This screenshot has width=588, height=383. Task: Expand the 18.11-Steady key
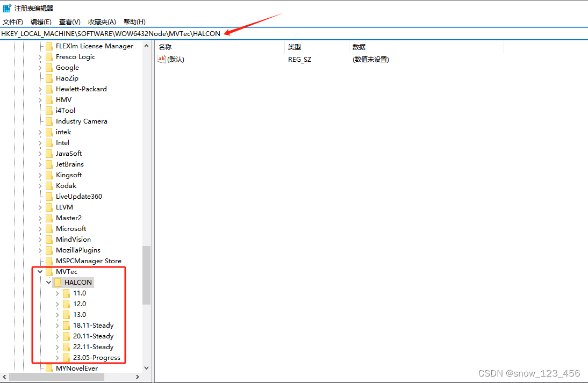[58, 325]
